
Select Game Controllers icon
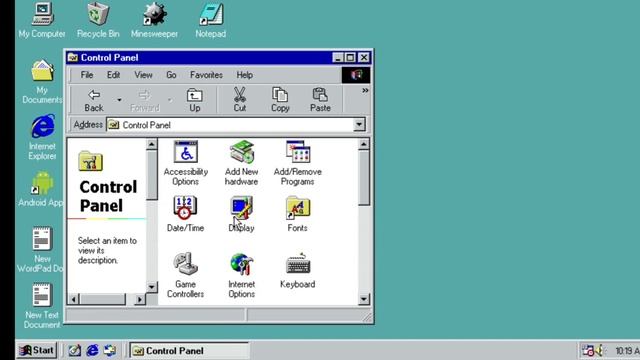pos(185,275)
